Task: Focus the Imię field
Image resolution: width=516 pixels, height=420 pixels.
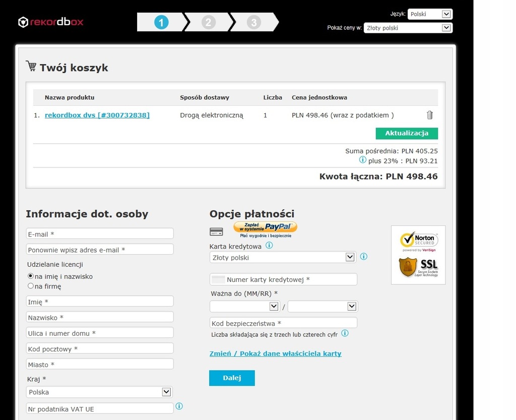Action: coord(100,301)
